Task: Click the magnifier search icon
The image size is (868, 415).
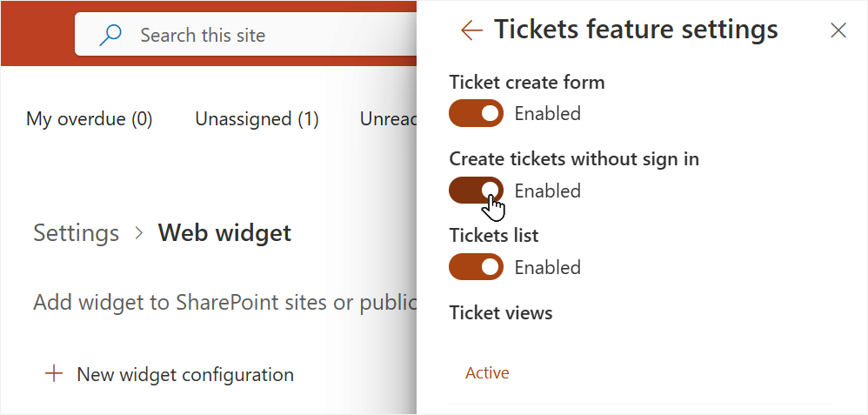Action: tap(110, 35)
